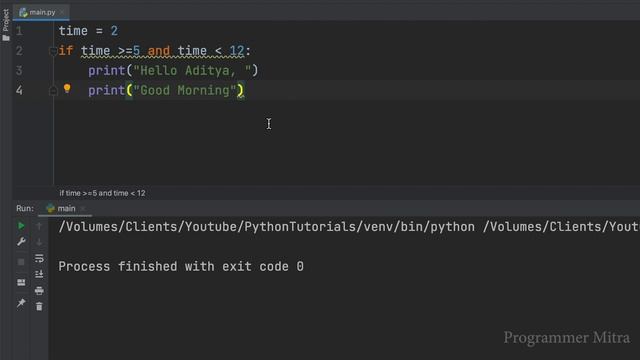Viewport: 640px width, 360px height.
Task: Click 'Process finished with exit code 0' text
Action: [x=181, y=267]
